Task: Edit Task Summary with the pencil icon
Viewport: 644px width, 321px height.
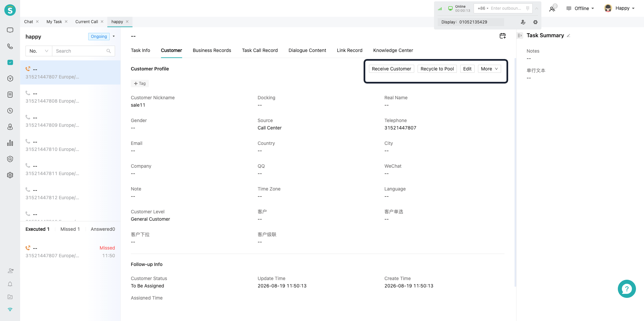Action: (569, 36)
